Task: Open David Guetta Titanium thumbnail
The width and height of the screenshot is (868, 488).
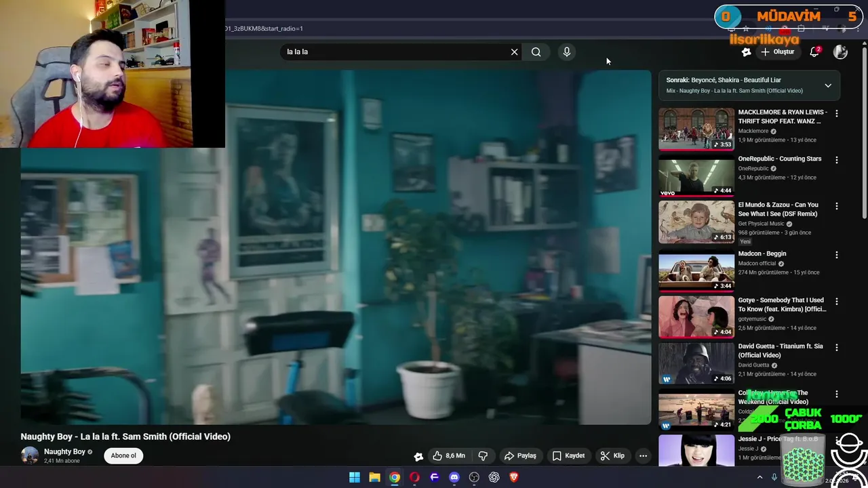Action: 696,363
